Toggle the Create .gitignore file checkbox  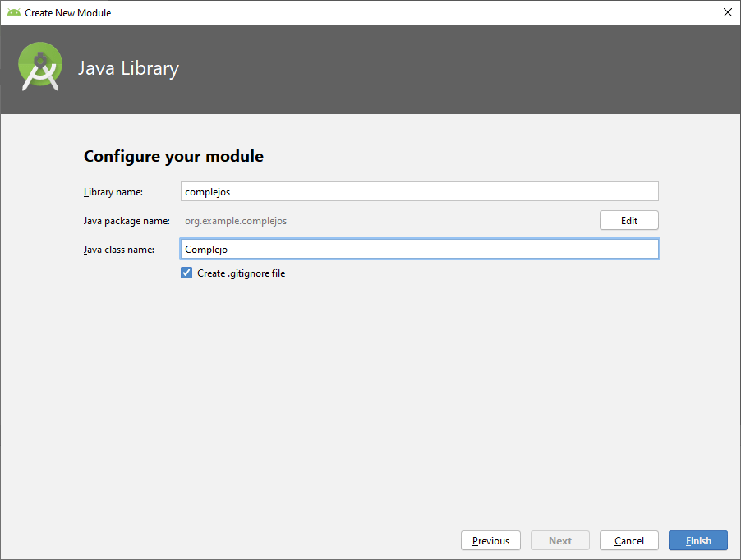tap(186, 273)
